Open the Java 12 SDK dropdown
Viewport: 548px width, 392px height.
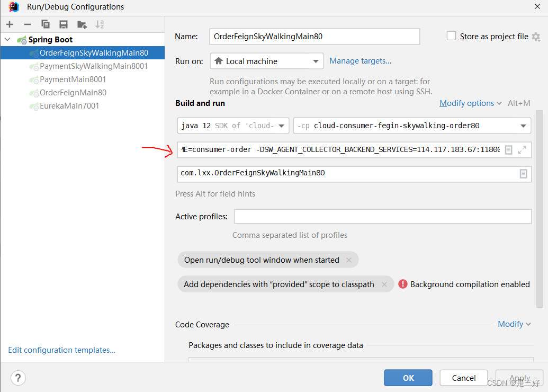pos(233,126)
